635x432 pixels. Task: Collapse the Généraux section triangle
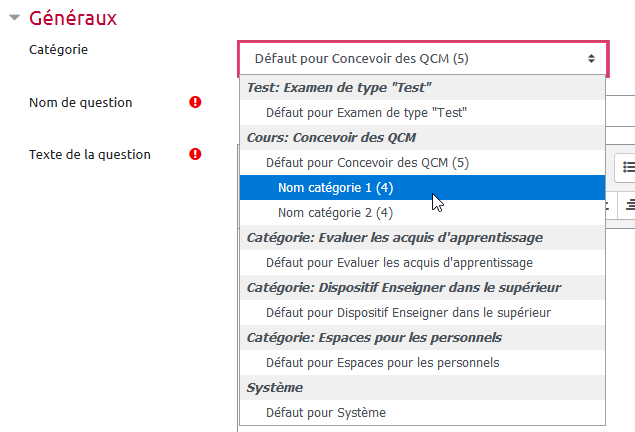[x=13, y=18]
